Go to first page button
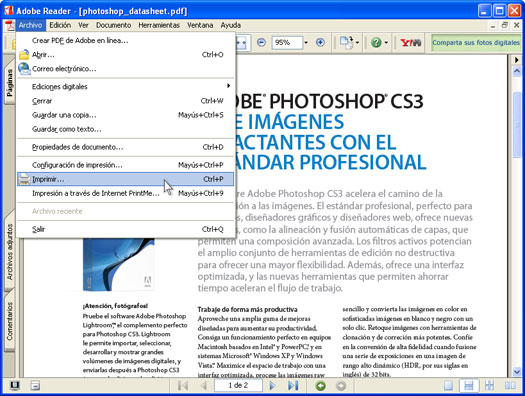The width and height of the screenshot is (525, 396). point(183,386)
